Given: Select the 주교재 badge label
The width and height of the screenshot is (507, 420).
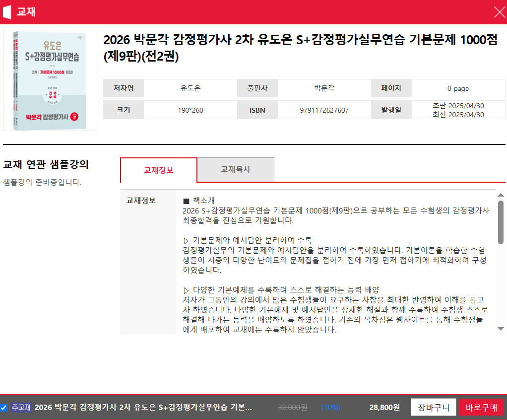Looking at the screenshot, I should 21,407.
